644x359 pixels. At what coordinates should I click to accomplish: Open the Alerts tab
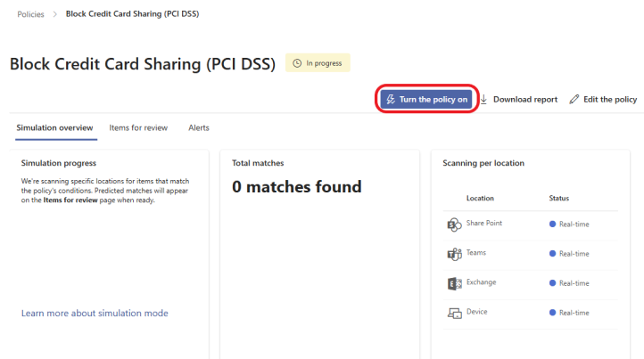(199, 127)
